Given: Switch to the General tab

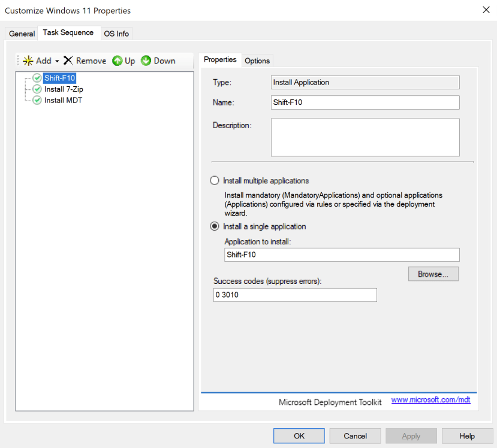Looking at the screenshot, I should [21, 34].
